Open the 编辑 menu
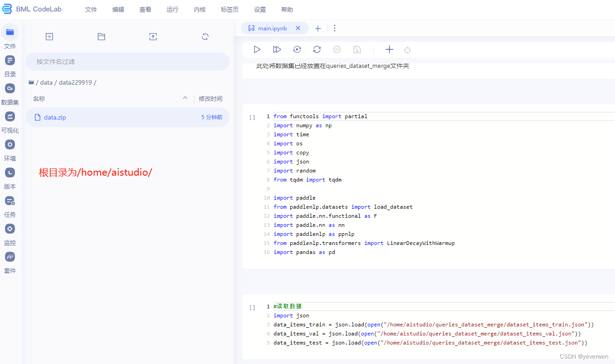 (x=118, y=10)
